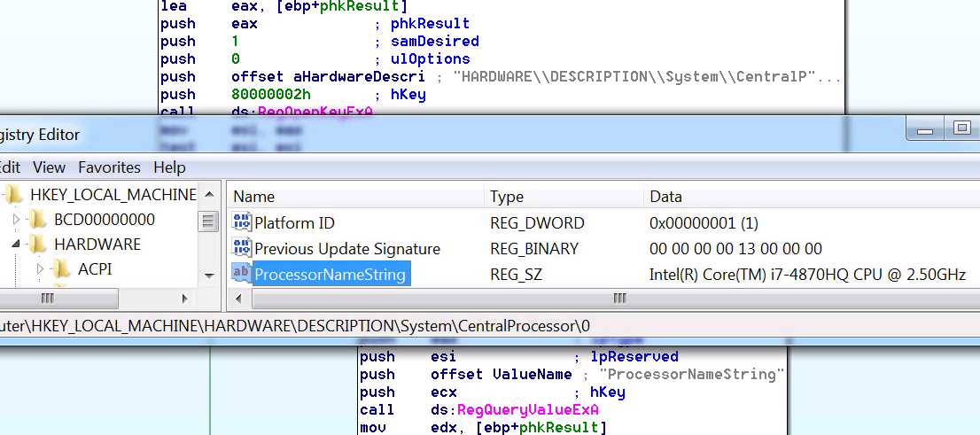This screenshot has height=435, width=980.
Task: Click the aHardwareDescri offset in disassembly
Action: tap(328, 77)
